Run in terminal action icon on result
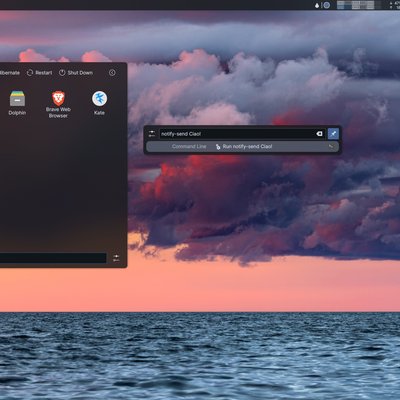 pos(331,146)
